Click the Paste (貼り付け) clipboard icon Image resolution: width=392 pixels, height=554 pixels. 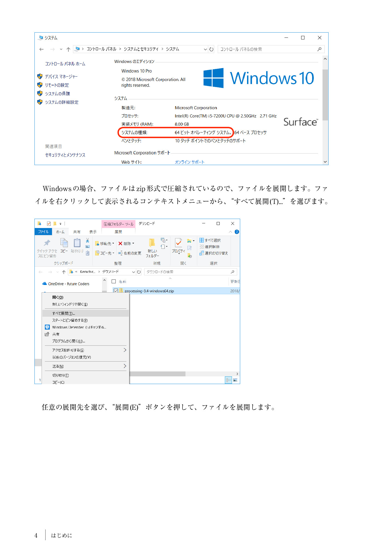77,243
